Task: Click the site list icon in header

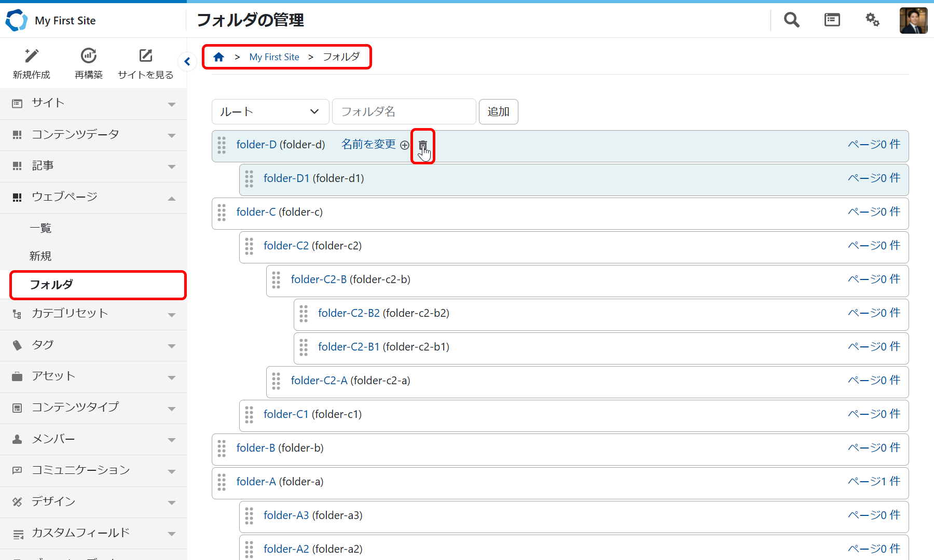Action: click(832, 20)
